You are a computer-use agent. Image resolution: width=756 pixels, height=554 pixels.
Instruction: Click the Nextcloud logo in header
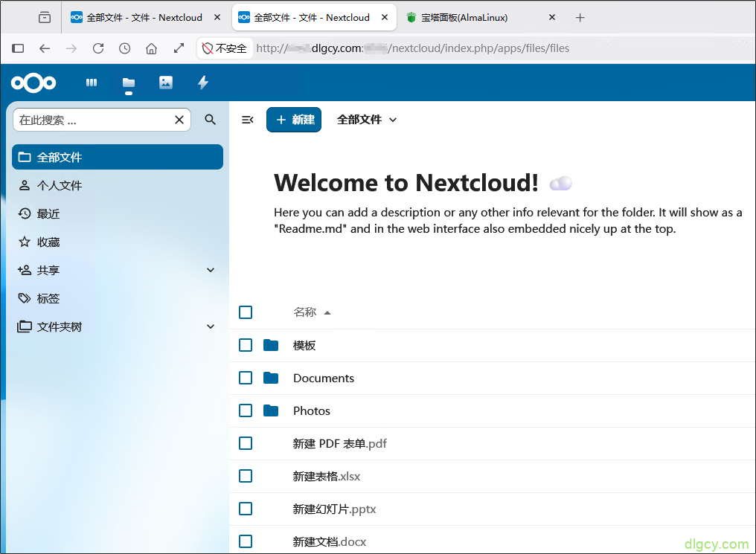click(33, 83)
